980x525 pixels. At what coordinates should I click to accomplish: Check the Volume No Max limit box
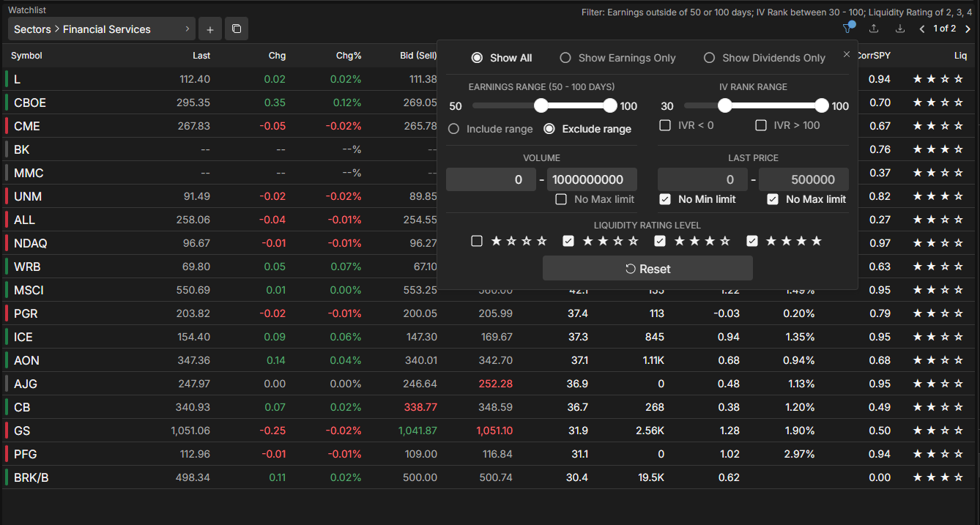[561, 199]
